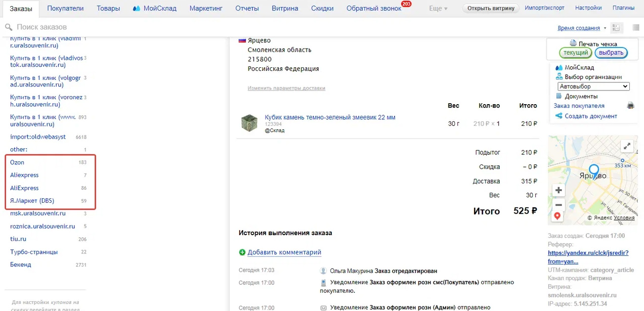
Task: Open the Товары tab
Action: point(108,8)
